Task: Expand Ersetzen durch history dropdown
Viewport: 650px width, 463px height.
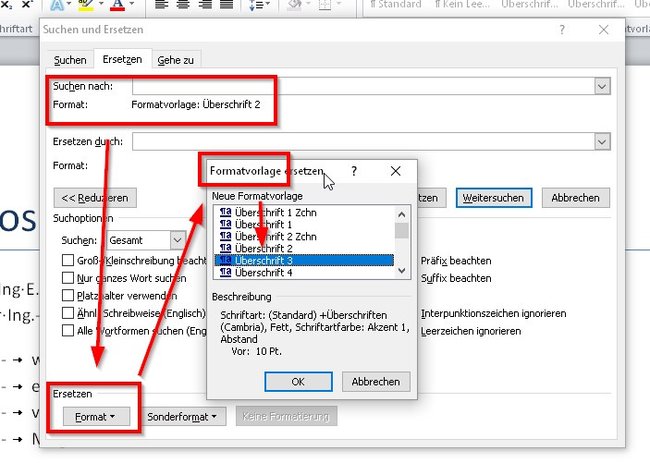Action: point(602,142)
